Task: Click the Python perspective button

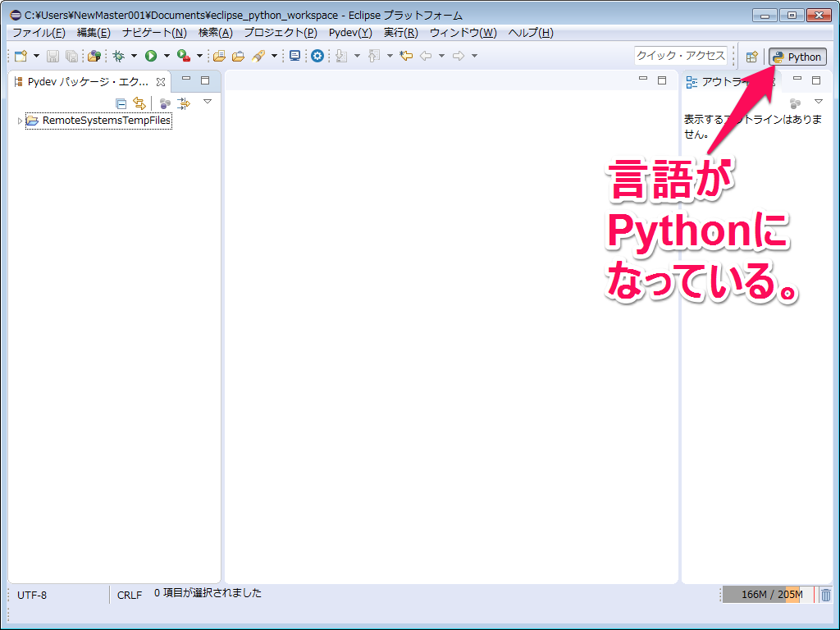Action: tap(797, 57)
